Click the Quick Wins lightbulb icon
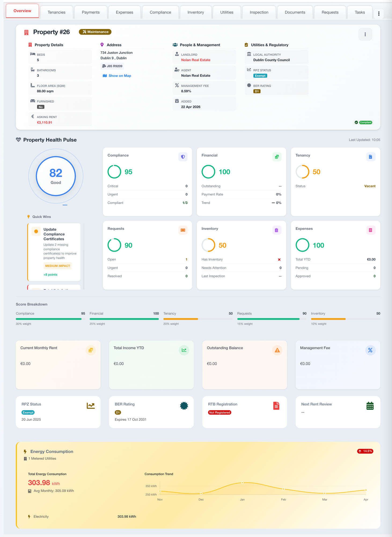 (28, 217)
